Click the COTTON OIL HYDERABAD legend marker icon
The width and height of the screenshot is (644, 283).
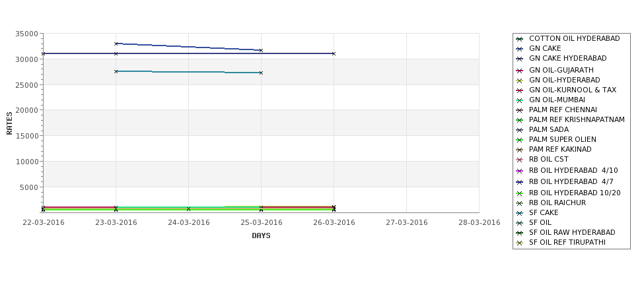tap(520, 39)
